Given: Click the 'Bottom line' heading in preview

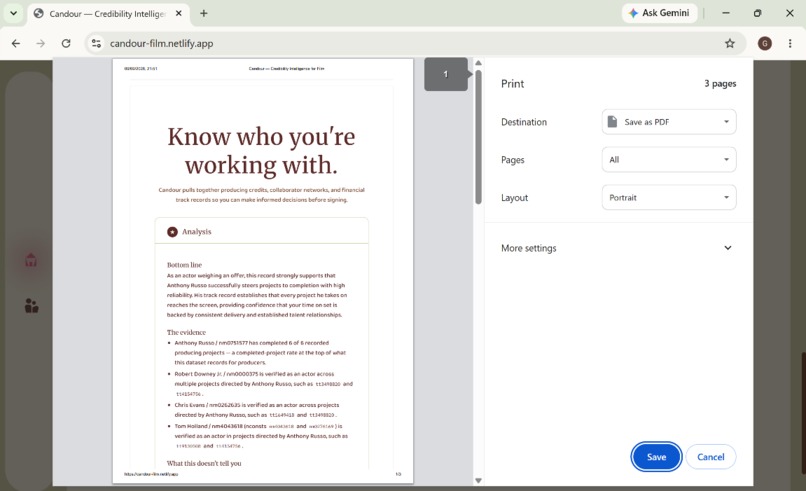Looking at the screenshot, I should [184, 265].
